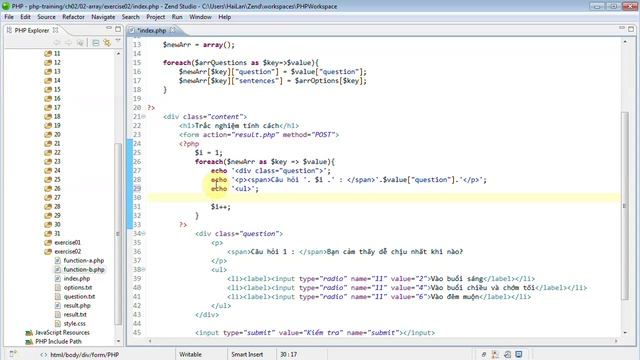Open the Navigate menu
The image size is (640, 360).
[103, 17]
